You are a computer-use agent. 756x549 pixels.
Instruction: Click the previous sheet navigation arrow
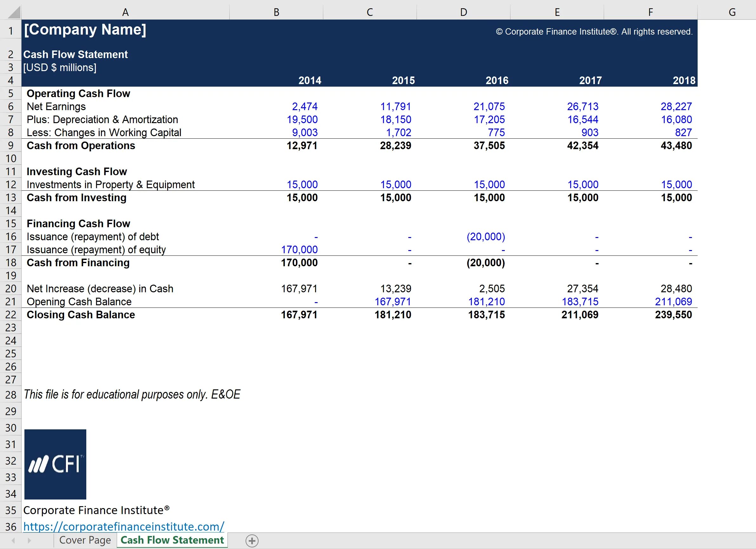13,540
